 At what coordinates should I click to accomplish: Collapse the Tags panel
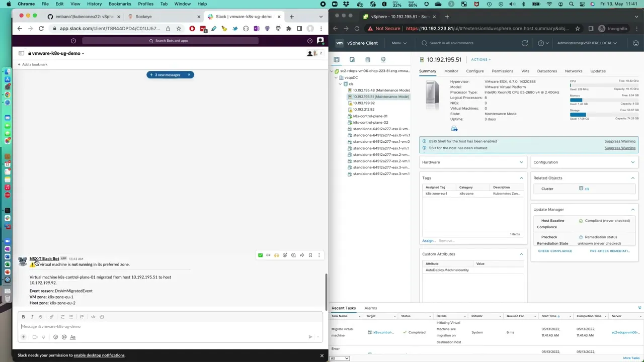coord(521,178)
